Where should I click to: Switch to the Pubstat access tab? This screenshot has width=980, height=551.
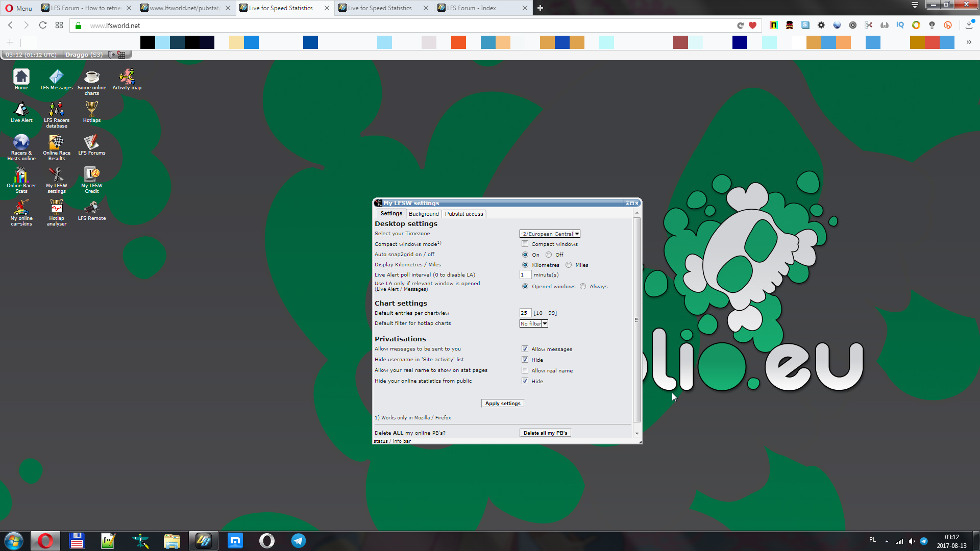pos(464,214)
